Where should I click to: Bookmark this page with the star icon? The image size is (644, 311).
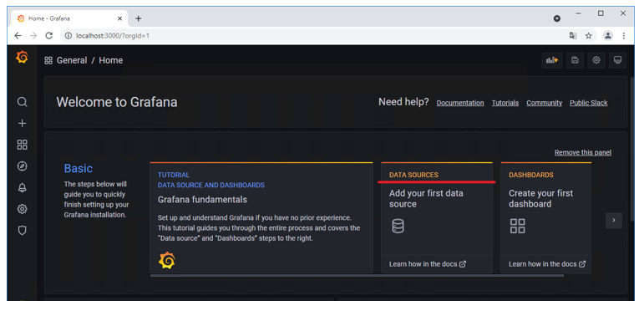(x=589, y=36)
